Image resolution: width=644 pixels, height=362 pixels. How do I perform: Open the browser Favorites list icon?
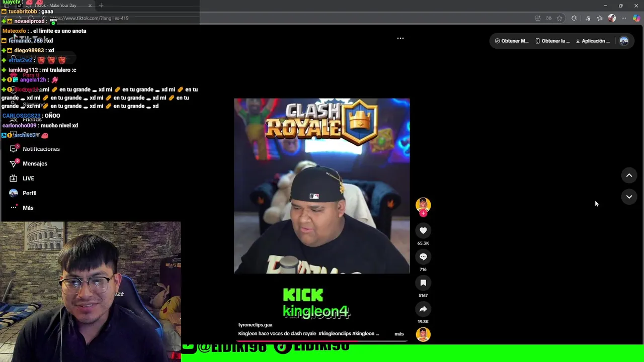pos(600,18)
